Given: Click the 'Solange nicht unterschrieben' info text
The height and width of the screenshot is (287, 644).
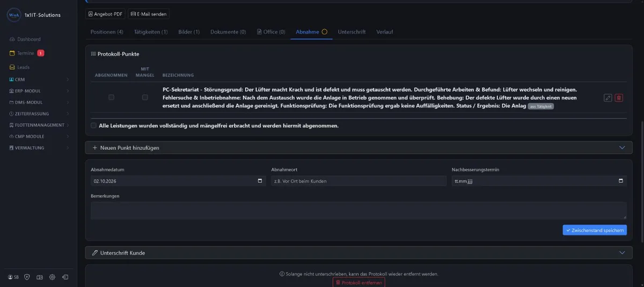Looking at the screenshot, I should (358, 274).
